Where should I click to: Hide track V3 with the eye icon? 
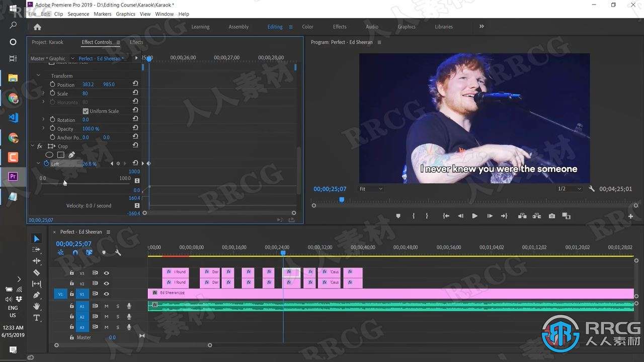[x=107, y=273]
